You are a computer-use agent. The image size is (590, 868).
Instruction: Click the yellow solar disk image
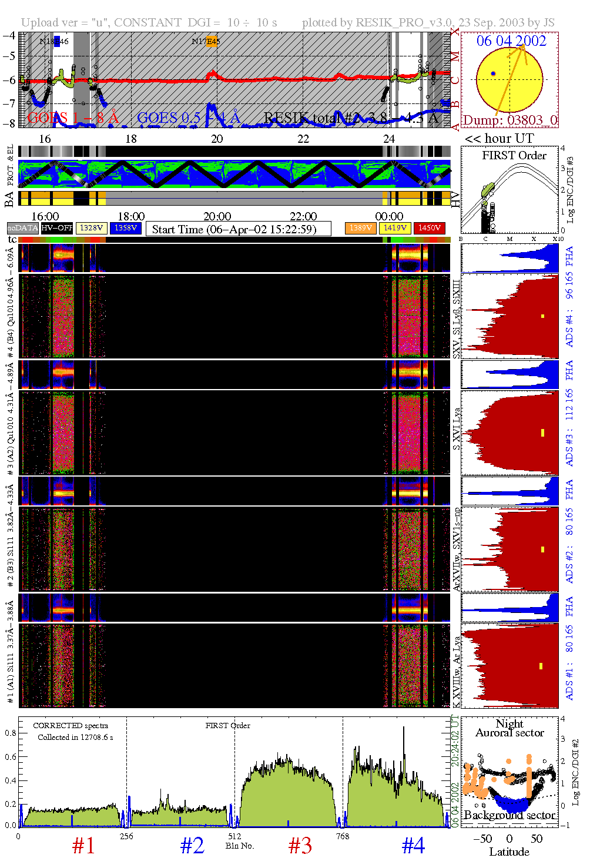point(509,80)
